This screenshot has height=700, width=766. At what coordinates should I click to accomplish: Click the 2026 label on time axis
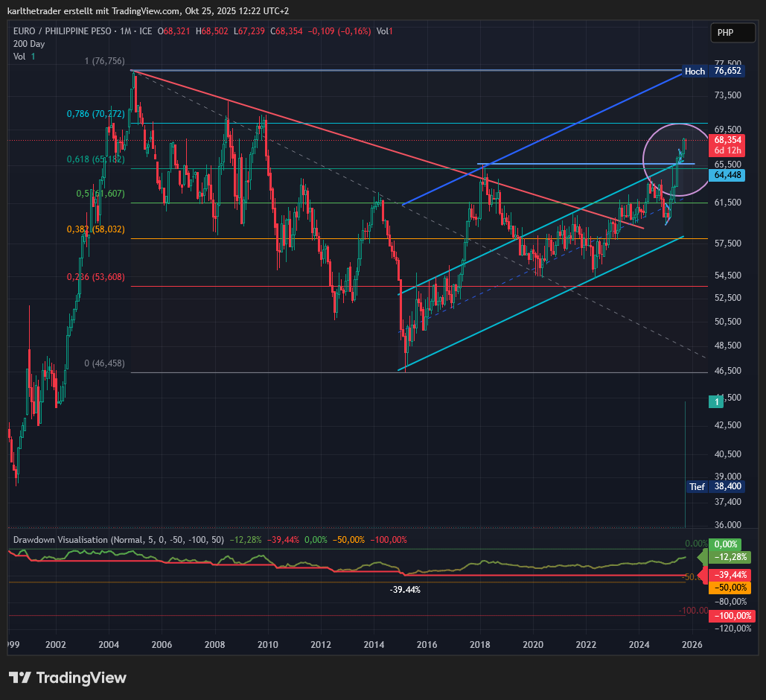(x=692, y=645)
